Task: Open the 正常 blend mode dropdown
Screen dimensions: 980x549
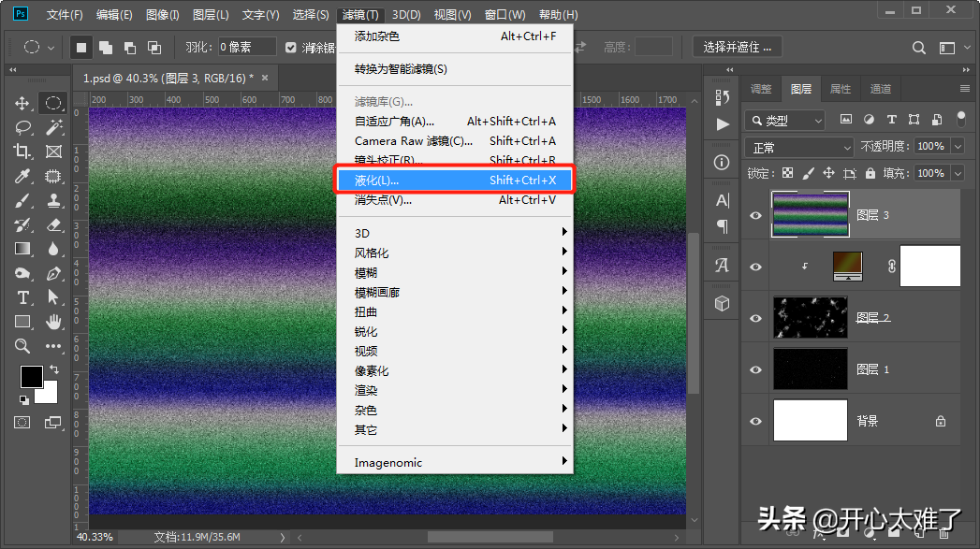Action: pos(799,147)
